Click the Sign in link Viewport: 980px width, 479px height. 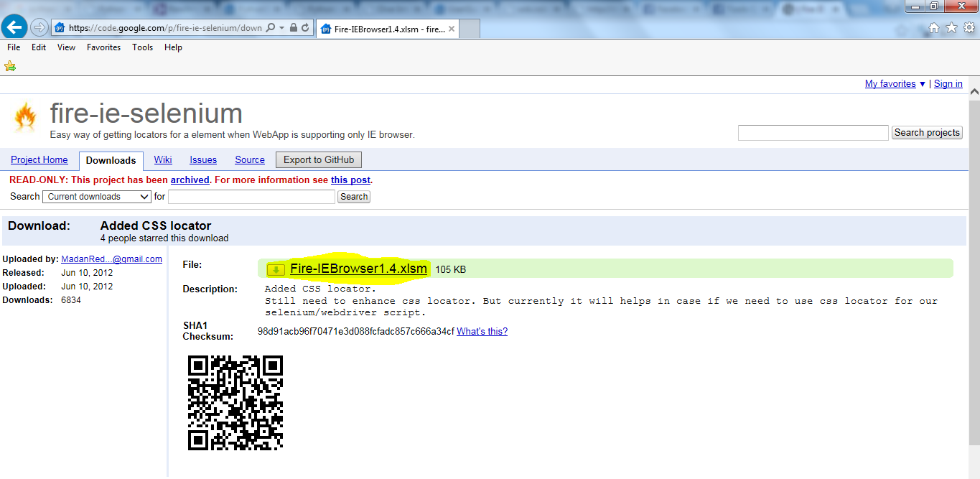(948, 84)
